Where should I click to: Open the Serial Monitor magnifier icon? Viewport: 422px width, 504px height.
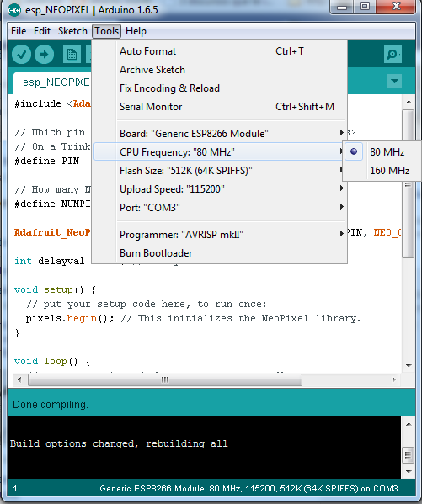(393, 55)
